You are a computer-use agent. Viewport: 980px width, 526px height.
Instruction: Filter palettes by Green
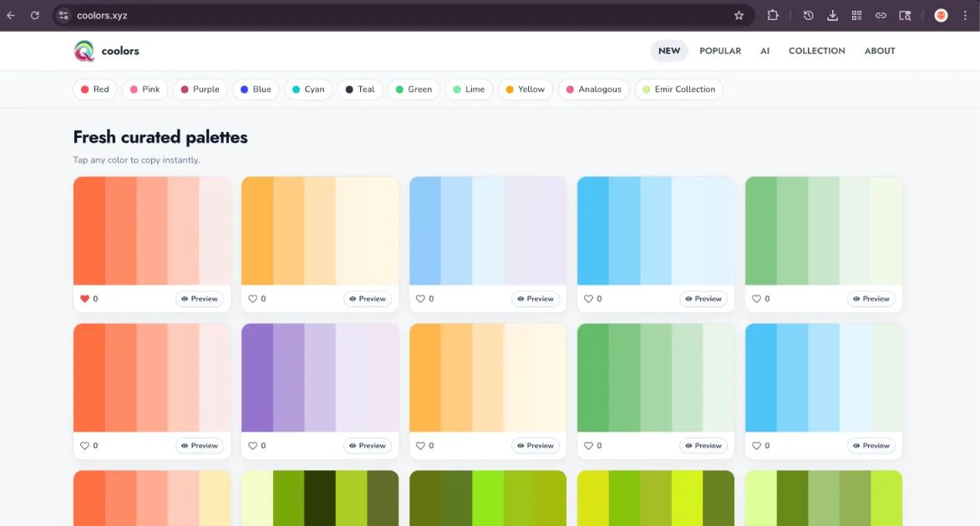coord(414,89)
